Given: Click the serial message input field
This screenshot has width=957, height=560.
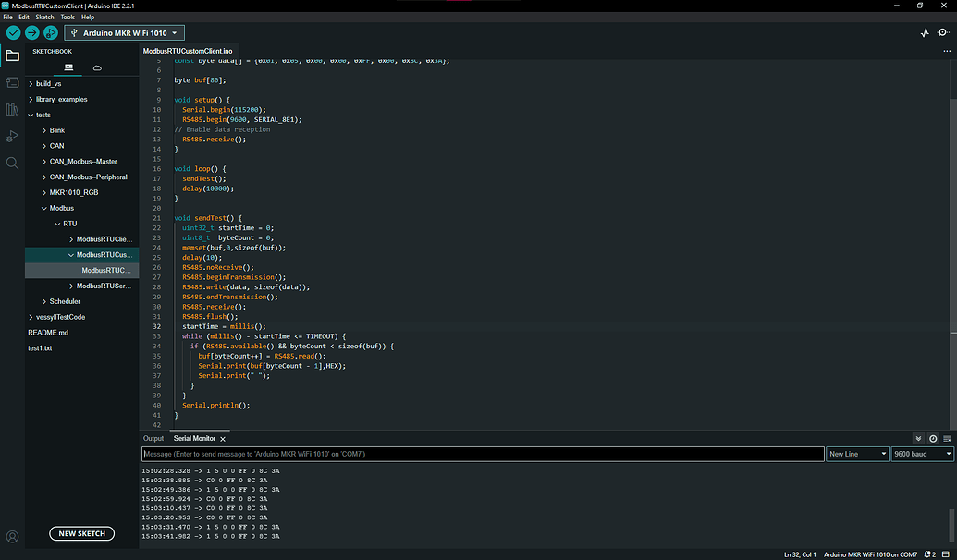Looking at the screenshot, I should (x=482, y=454).
